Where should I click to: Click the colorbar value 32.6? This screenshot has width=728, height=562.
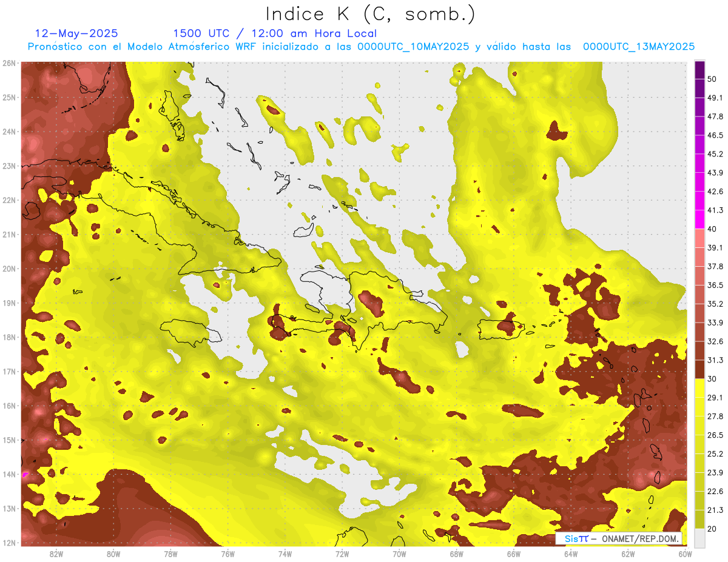pos(715,341)
